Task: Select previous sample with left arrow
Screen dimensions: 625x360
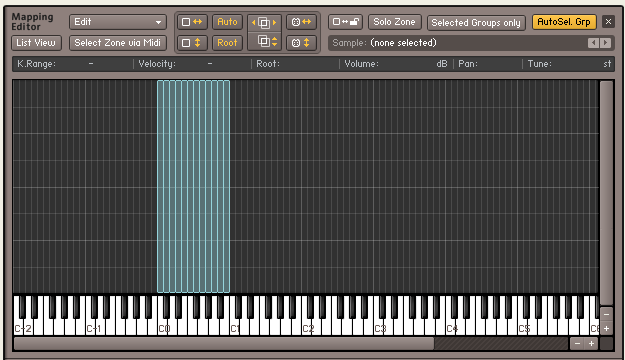Action: pyautogui.click(x=594, y=43)
